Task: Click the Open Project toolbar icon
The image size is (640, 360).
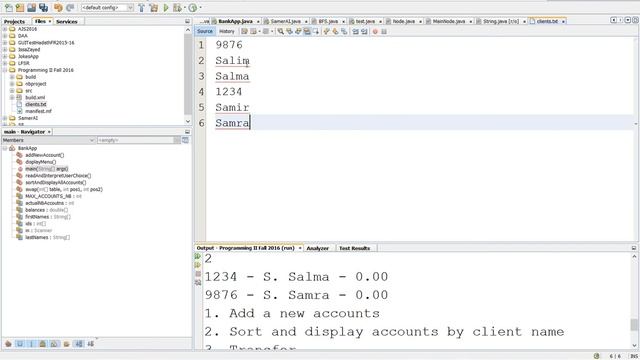Action: point(31,7)
